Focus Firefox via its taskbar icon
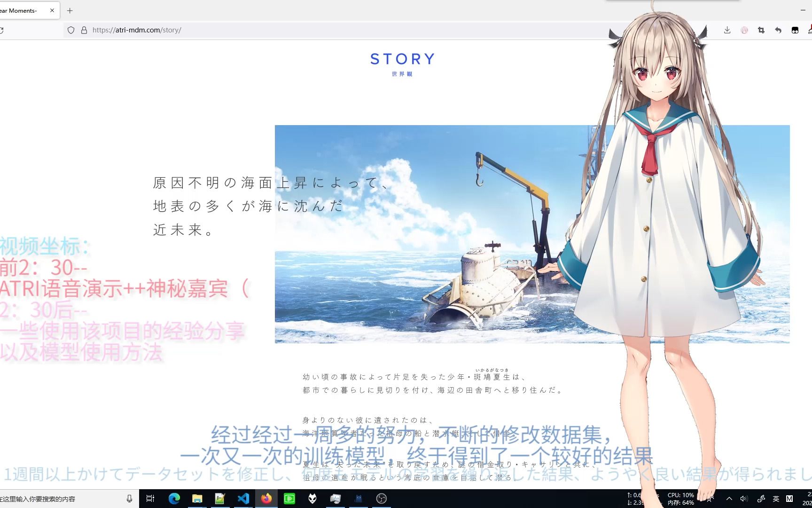Image resolution: width=812 pixels, height=508 pixels. click(x=266, y=499)
